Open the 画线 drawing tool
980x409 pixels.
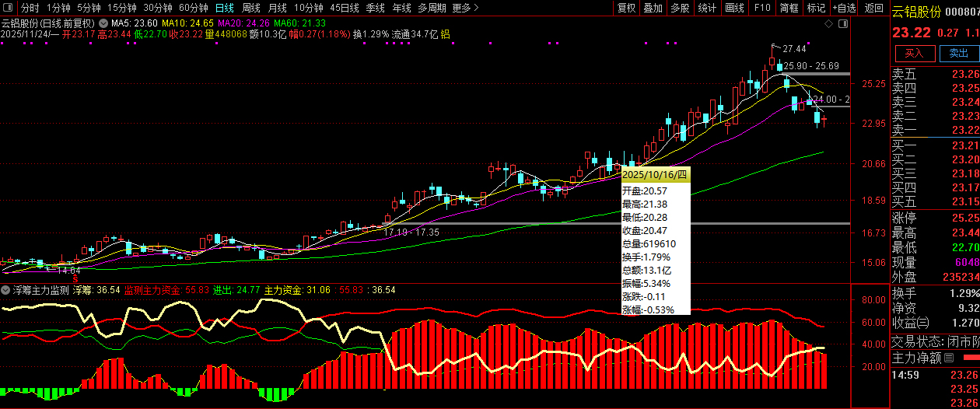point(734,8)
